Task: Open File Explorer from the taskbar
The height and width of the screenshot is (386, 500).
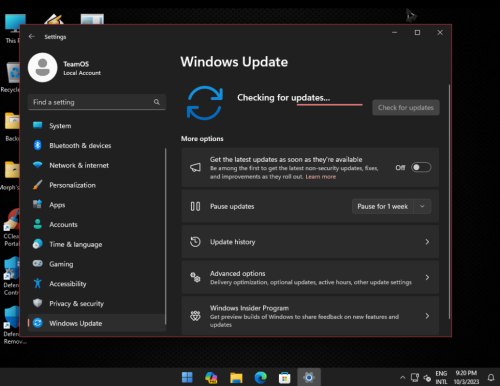Action: coord(236,377)
